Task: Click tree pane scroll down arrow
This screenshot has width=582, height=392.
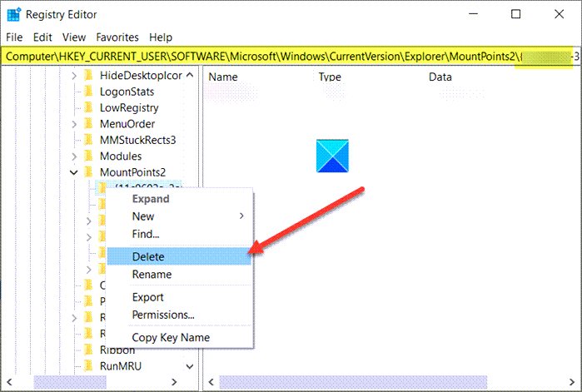Action: click(x=190, y=367)
